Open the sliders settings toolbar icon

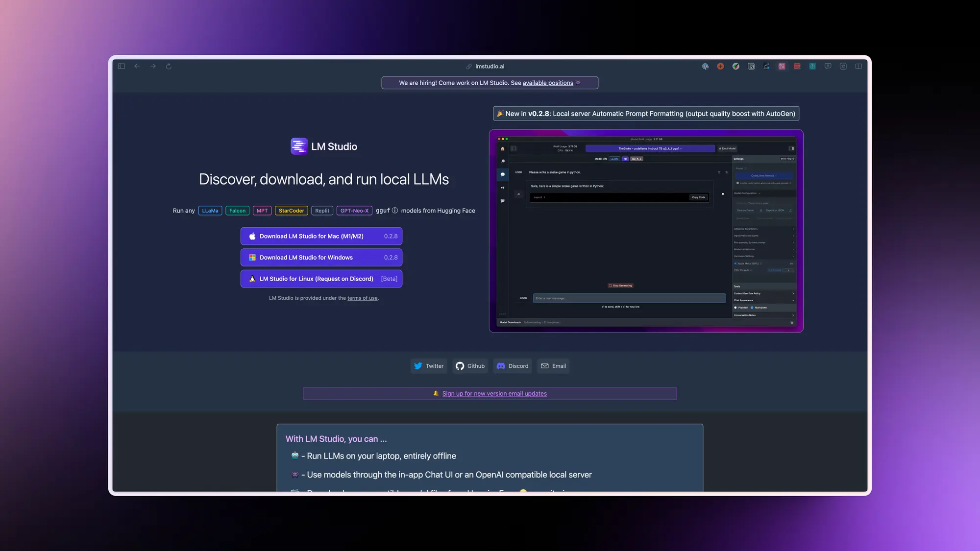click(843, 66)
